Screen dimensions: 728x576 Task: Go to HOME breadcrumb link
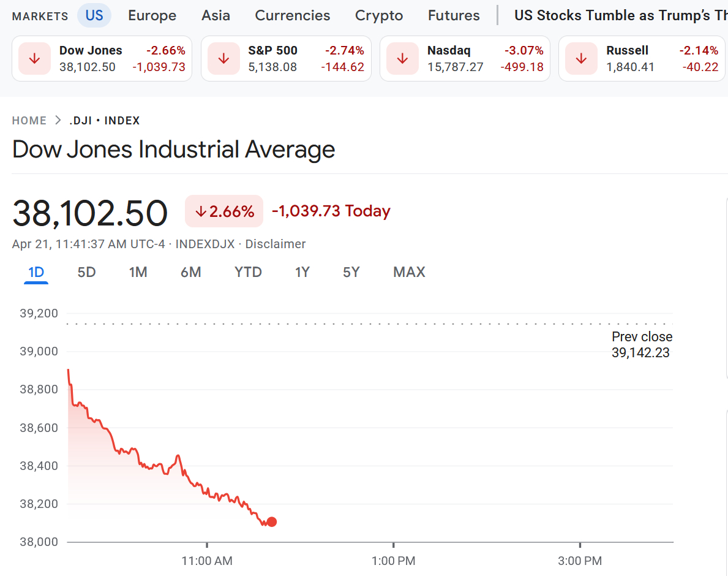pos(29,121)
